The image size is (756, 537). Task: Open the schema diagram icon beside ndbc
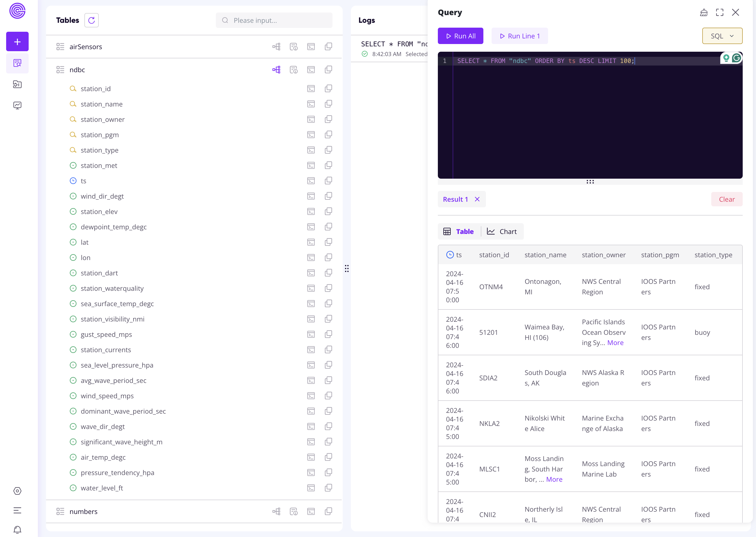pos(276,70)
